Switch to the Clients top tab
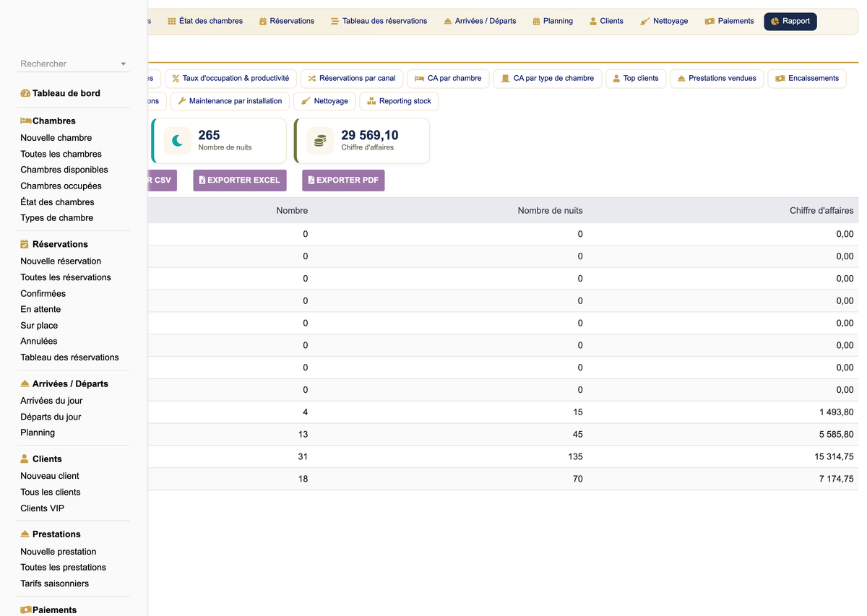Screen dimensions: 867x616 606,21
